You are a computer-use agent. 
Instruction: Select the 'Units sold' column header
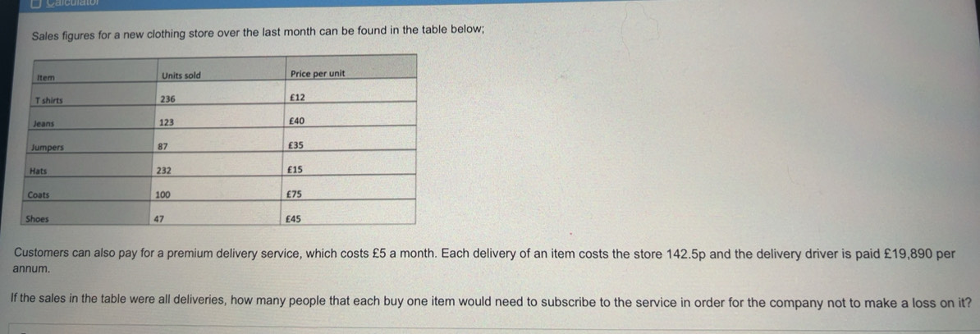click(x=181, y=75)
